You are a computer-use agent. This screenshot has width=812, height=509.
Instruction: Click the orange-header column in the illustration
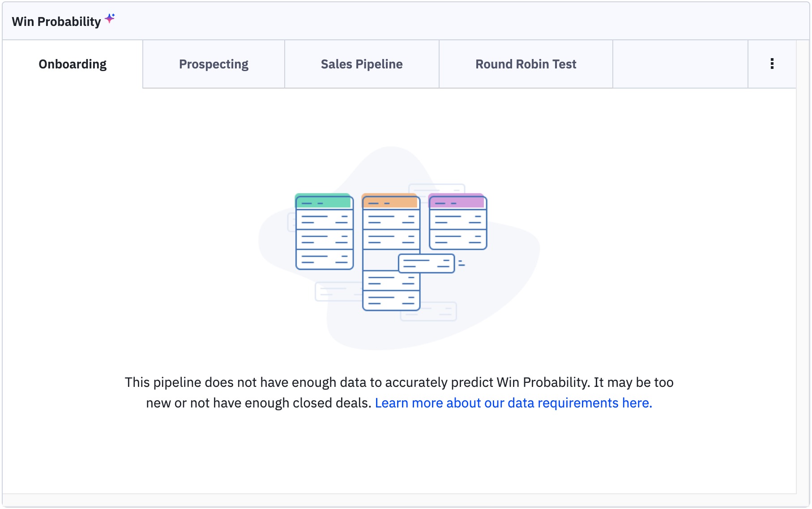pos(391,252)
